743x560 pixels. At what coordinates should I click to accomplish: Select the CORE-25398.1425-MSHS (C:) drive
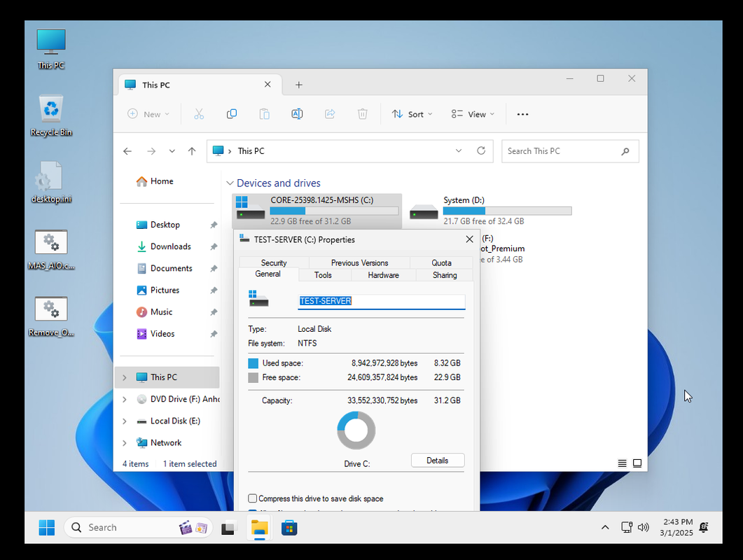click(317, 211)
